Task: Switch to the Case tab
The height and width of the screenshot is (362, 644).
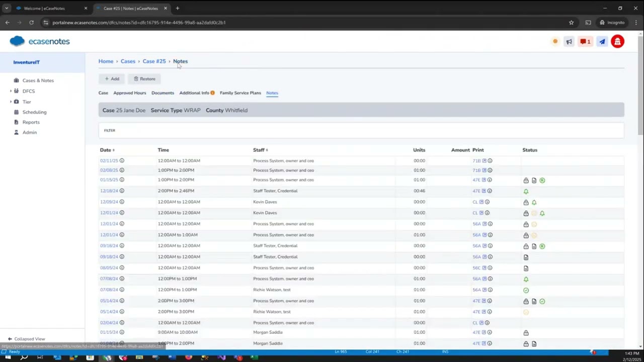Action: coord(103,93)
